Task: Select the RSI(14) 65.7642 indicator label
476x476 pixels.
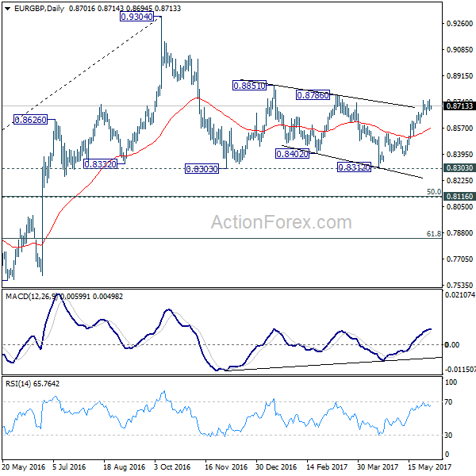Action: 33,384
